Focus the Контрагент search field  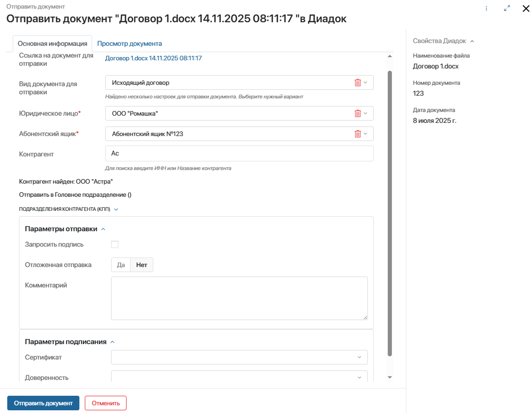(x=239, y=154)
